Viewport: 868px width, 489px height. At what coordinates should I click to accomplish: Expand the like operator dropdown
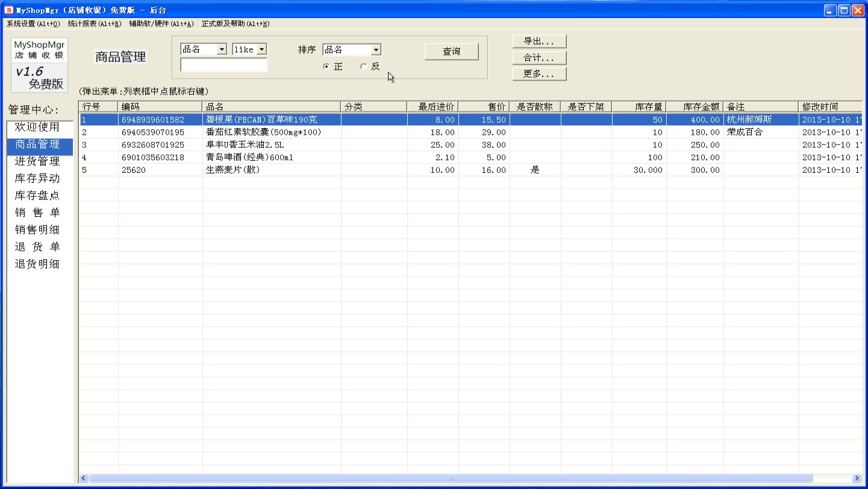(262, 49)
